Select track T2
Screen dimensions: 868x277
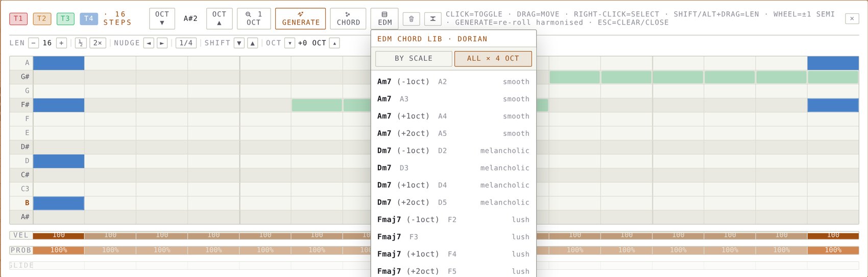42,19
